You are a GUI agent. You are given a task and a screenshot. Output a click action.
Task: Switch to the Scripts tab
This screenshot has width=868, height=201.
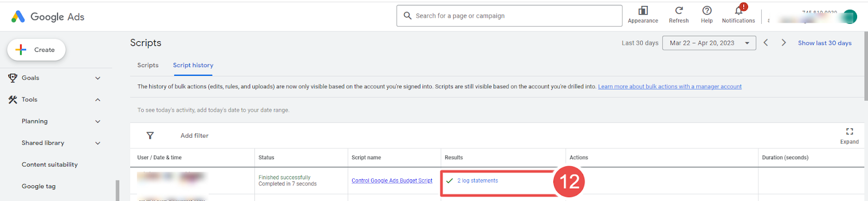click(x=148, y=65)
